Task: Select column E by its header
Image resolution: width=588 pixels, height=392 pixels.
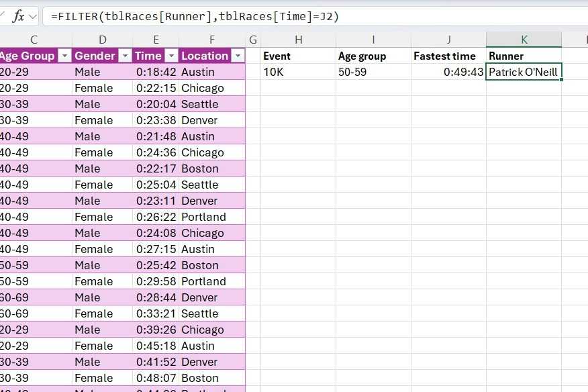Action: point(156,40)
